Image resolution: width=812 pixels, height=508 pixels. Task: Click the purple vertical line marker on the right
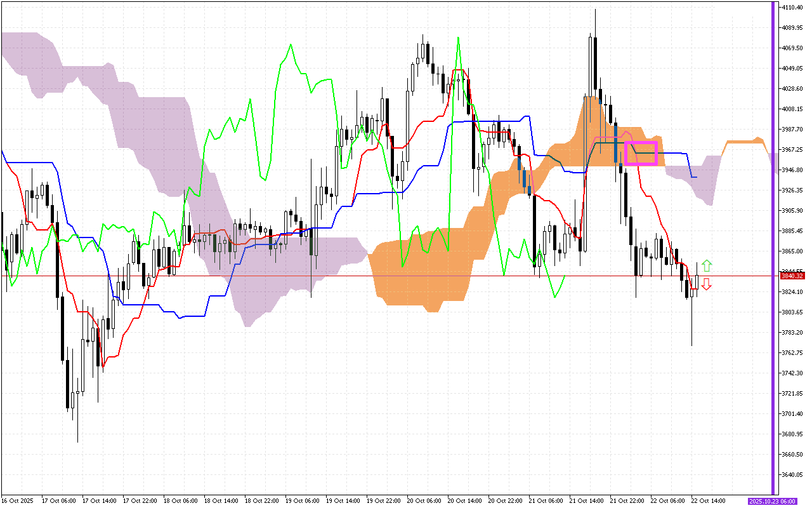coord(773,254)
